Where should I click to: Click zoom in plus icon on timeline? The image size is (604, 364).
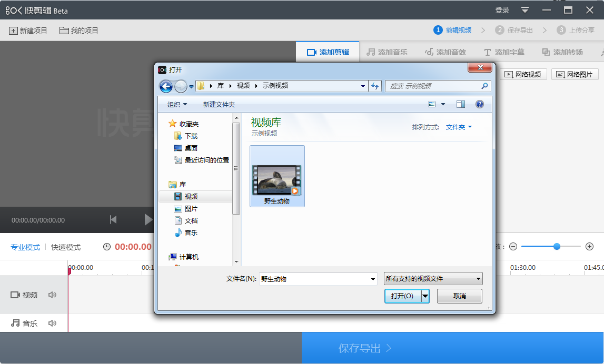[x=589, y=247]
